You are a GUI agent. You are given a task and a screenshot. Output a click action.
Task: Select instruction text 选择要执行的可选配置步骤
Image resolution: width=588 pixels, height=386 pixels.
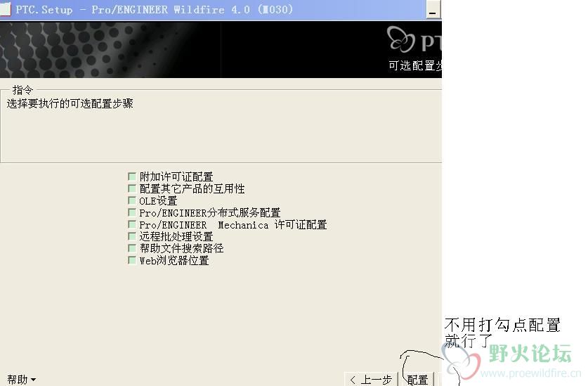[x=70, y=103]
